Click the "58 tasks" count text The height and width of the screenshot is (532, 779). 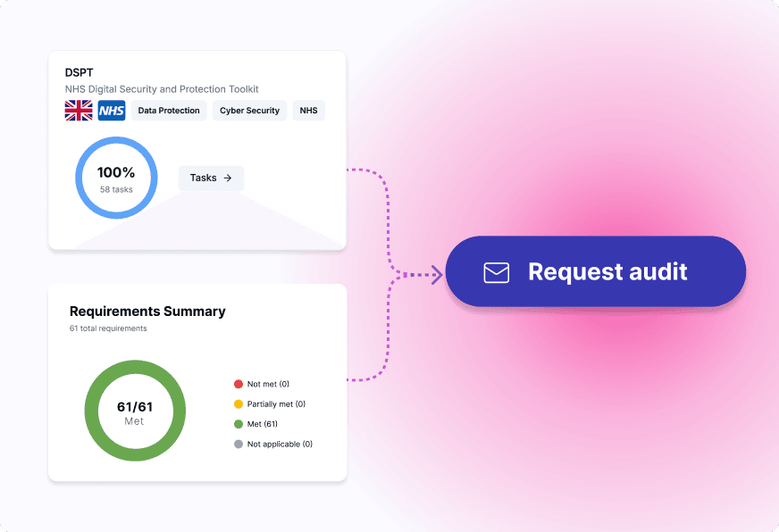[x=116, y=189]
